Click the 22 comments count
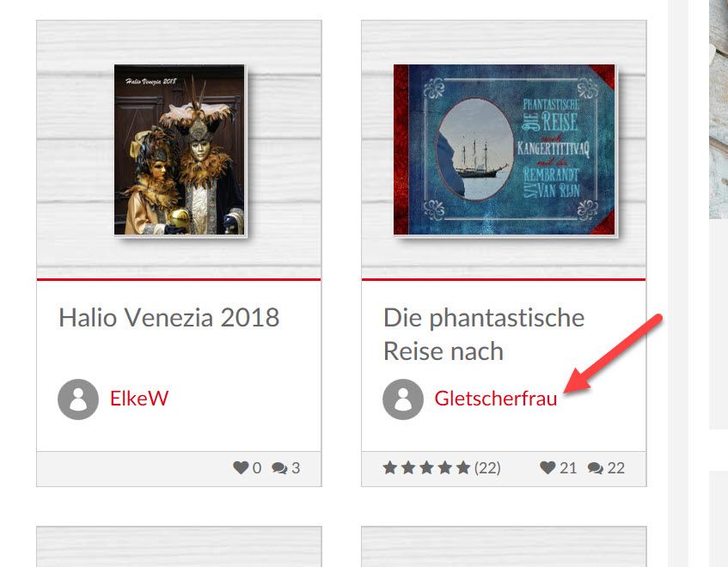This screenshot has height=567, width=728. tap(616, 467)
